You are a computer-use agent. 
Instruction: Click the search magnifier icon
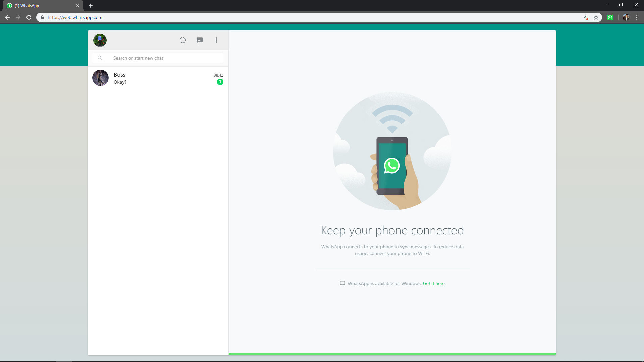click(100, 58)
